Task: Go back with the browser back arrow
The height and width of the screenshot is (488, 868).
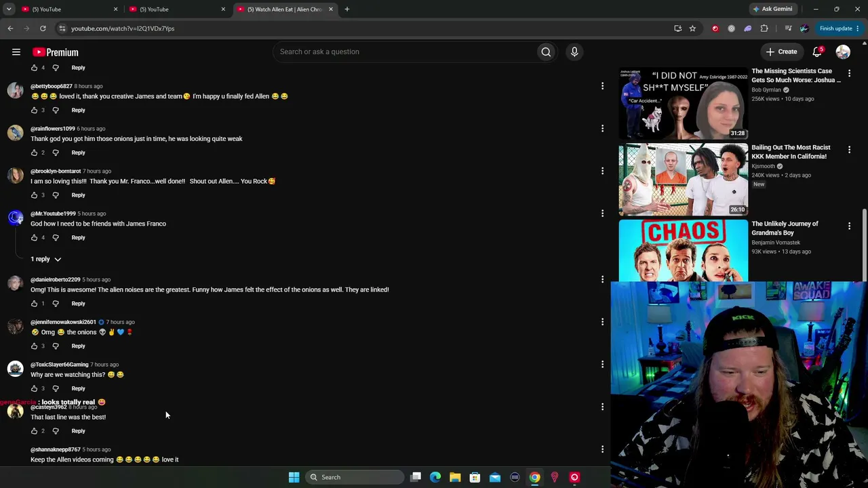Action: click(x=10, y=28)
